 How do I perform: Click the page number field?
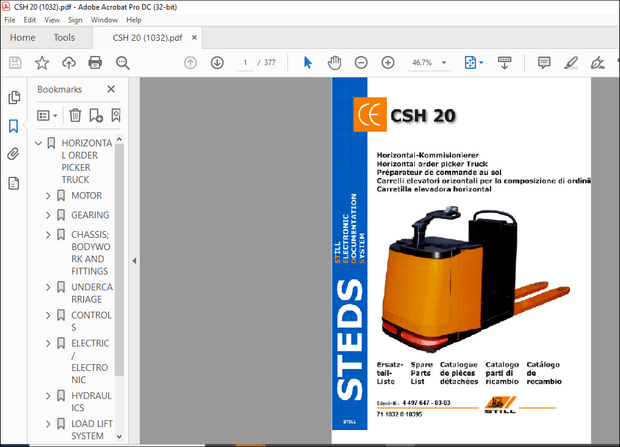[245, 63]
